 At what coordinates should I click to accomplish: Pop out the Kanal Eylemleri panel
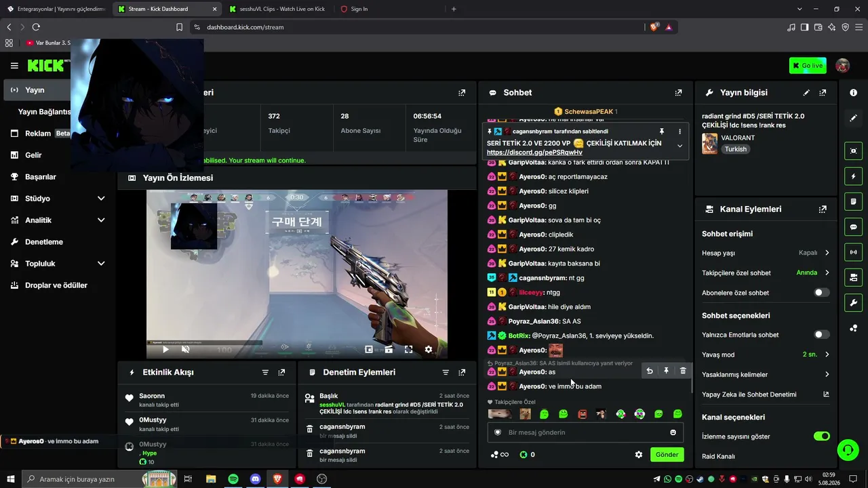[x=823, y=209]
